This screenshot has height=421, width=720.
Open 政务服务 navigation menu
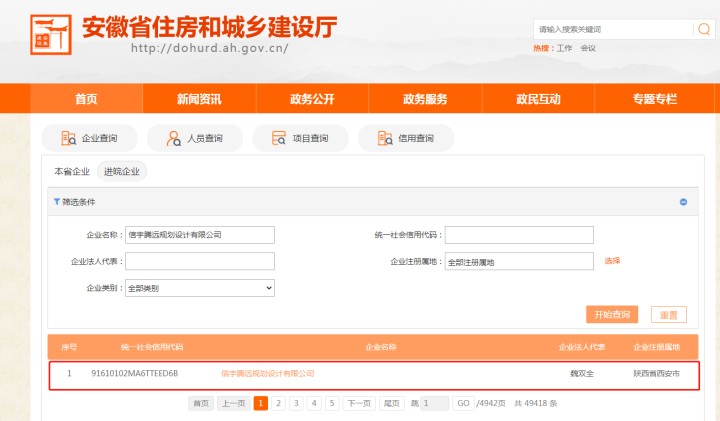click(425, 99)
